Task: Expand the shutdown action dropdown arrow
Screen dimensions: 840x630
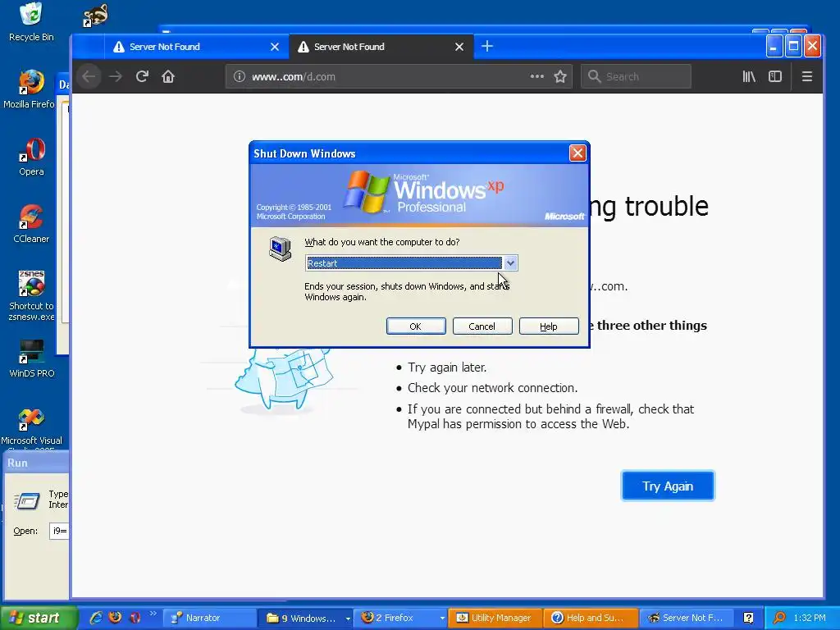Action: coord(510,263)
